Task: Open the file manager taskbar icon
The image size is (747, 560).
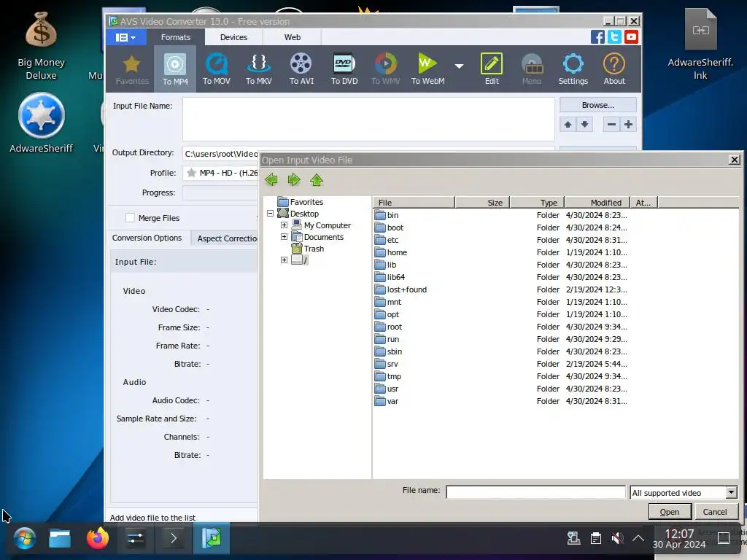Action: (60, 539)
